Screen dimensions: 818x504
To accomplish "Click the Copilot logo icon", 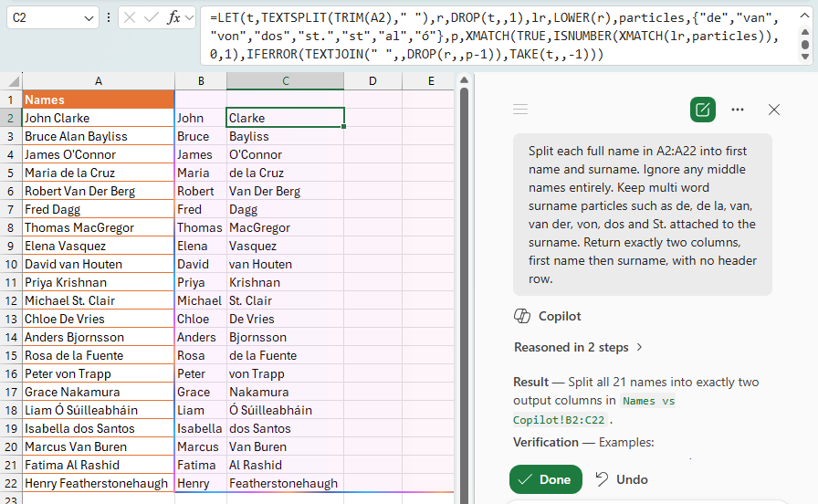I will (522, 316).
